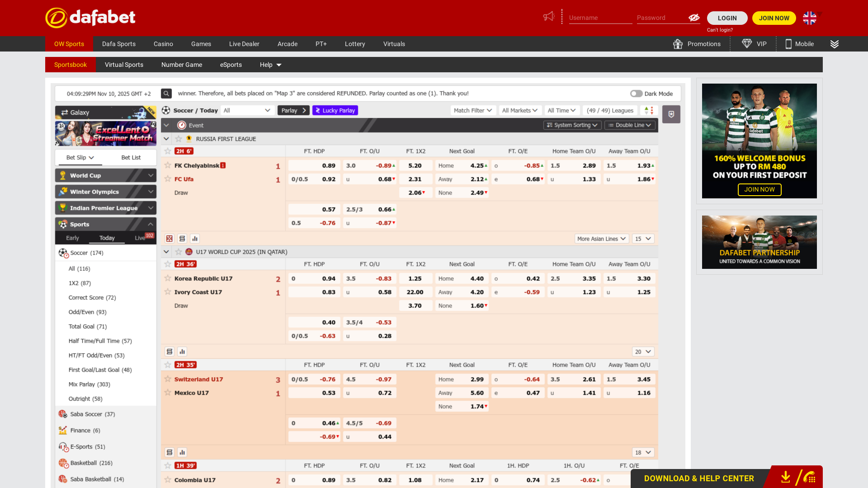
Task: Click the JOIN NOW button
Action: click(x=774, y=18)
